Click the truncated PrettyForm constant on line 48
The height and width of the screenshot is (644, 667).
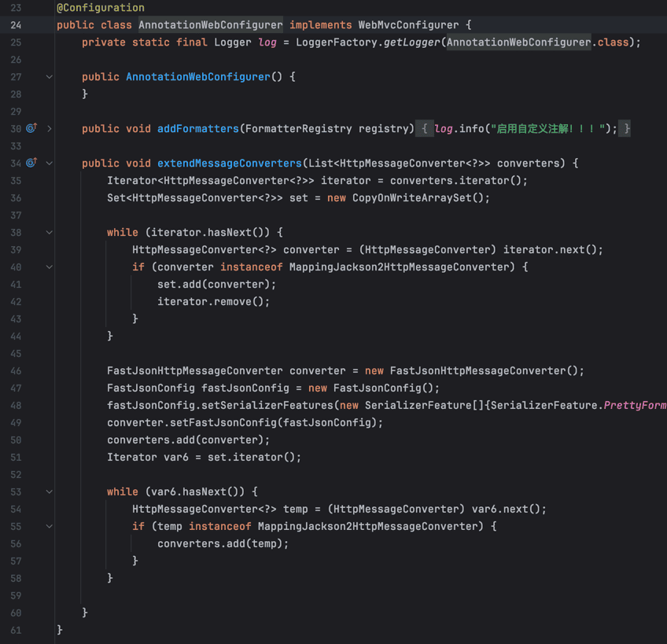point(635,406)
